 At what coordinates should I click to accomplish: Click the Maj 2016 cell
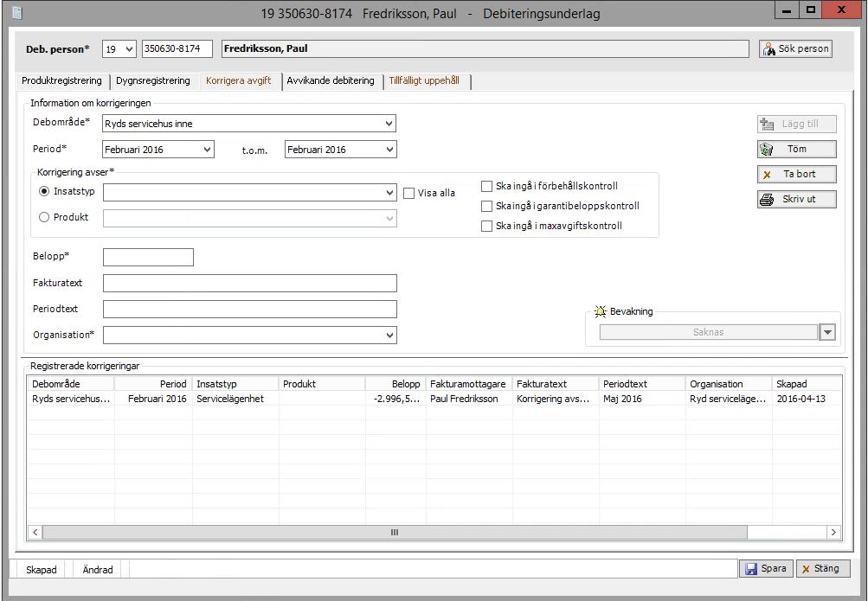(x=642, y=399)
